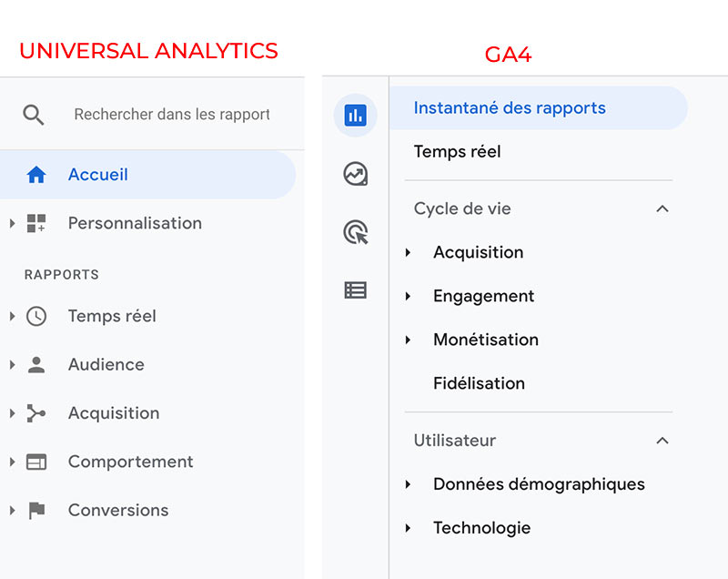Click the Accueil home icon
Image resolution: width=728 pixels, height=579 pixels.
36,175
